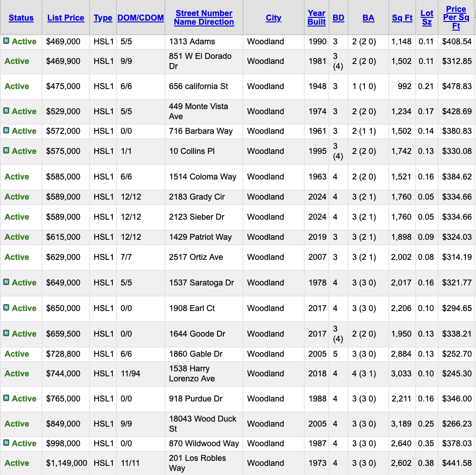Screen dimensions: 476x475
Task: Click the $728,800 list price
Action: 63,354
